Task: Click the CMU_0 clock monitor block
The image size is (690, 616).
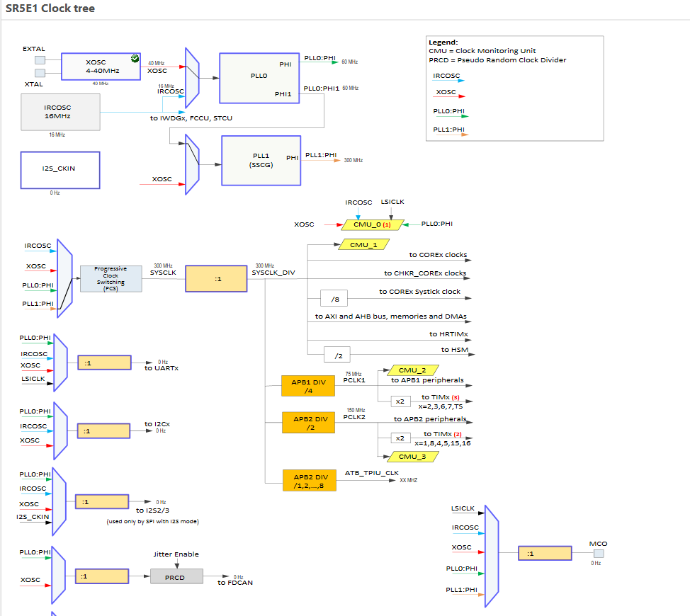Action: pos(373,224)
